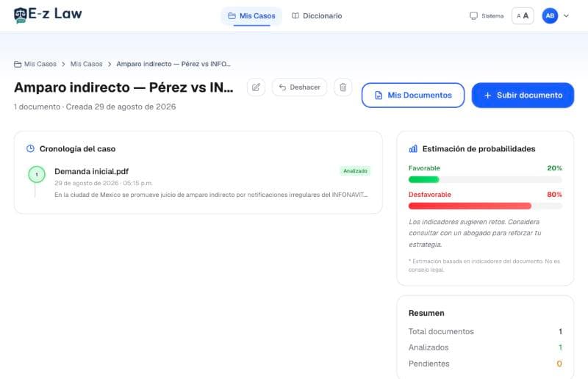Click the legal disclaimer footnote text

click(484, 265)
